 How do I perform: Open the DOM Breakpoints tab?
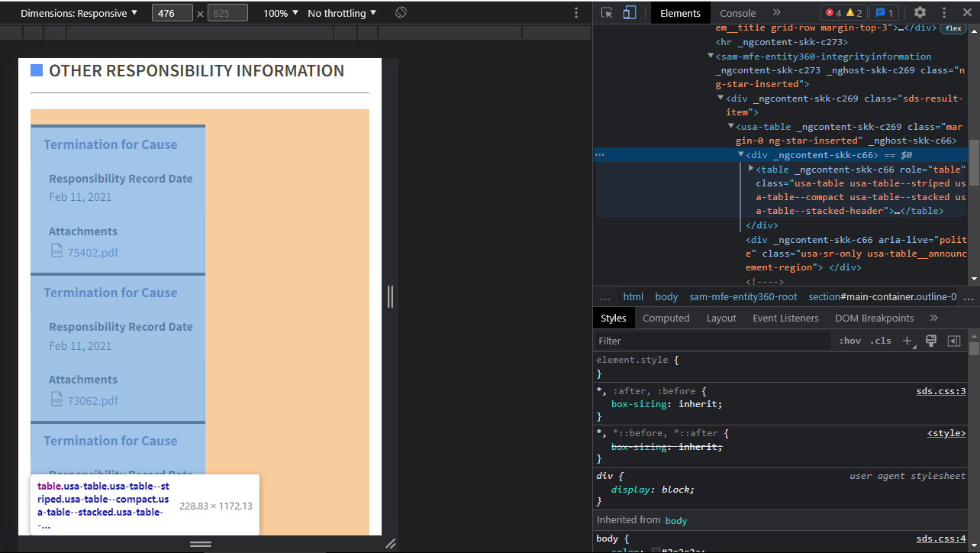874,319
